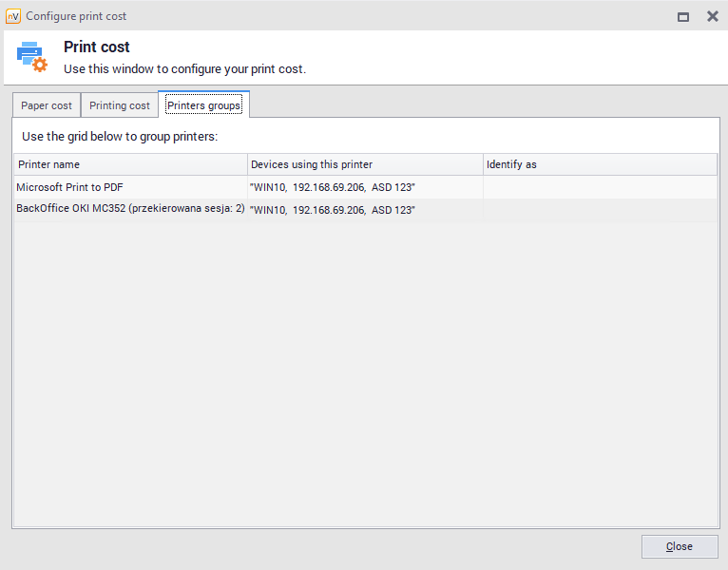Click the Identify as column header

(599, 164)
